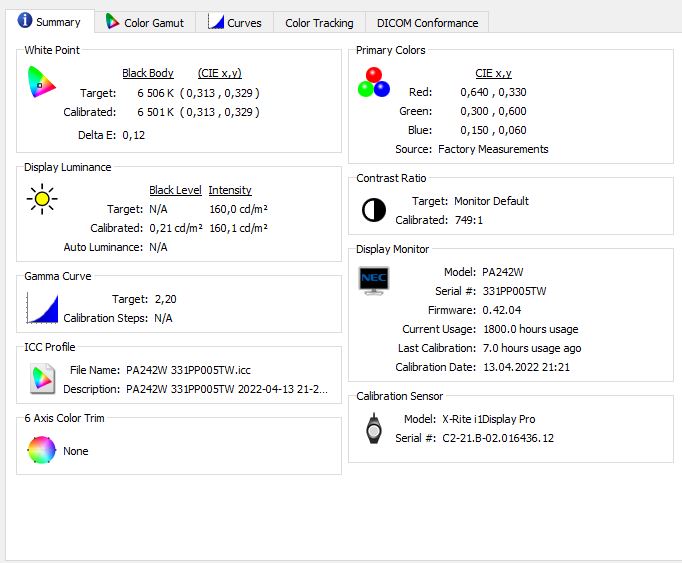Open the Color Gamut tab
Screen dimensions: 682x563
[x=145, y=22]
